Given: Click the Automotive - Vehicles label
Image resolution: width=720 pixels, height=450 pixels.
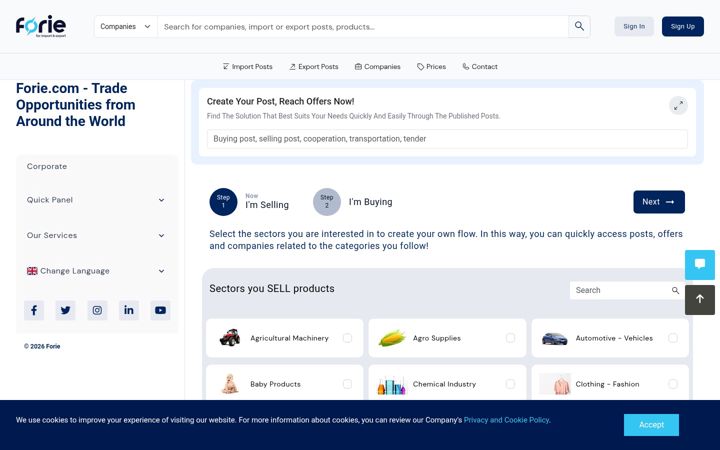Looking at the screenshot, I should 614,338.
